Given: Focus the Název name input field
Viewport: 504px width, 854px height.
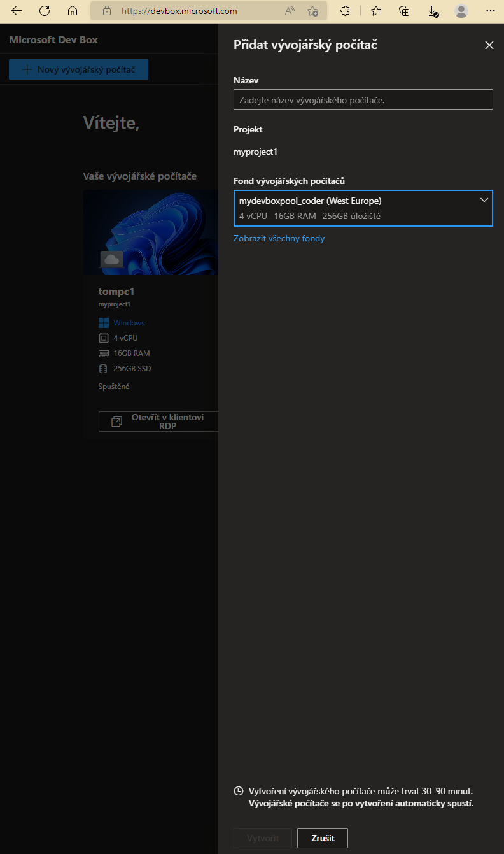Looking at the screenshot, I should click(x=363, y=99).
